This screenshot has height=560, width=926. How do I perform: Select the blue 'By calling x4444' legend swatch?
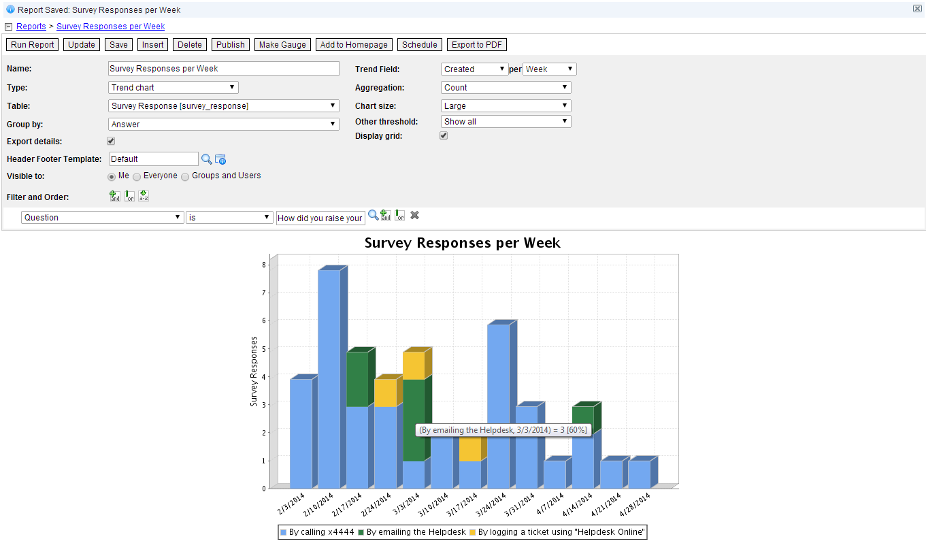(x=283, y=531)
